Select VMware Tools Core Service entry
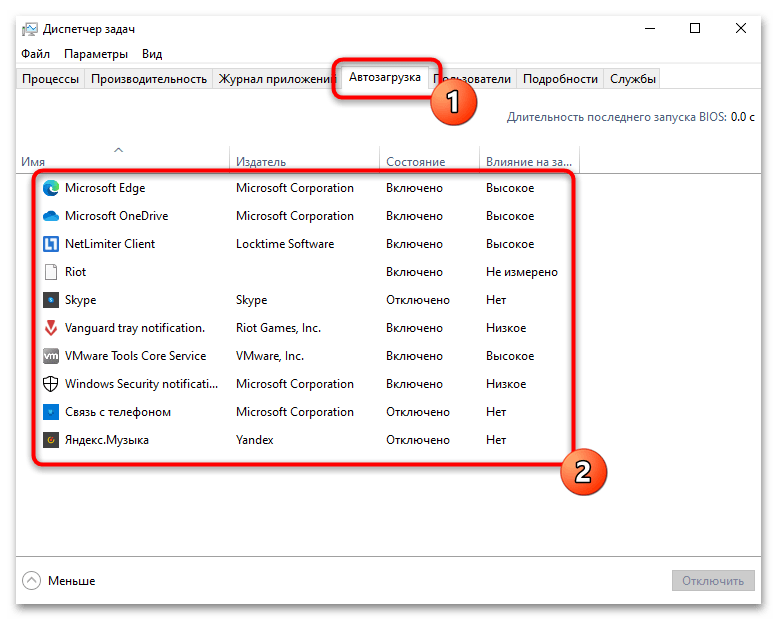777x620 pixels. click(135, 356)
